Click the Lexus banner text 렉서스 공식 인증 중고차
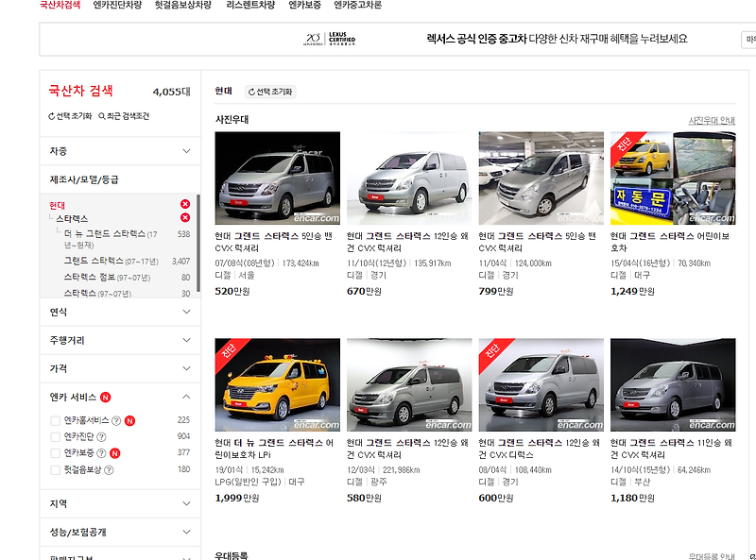This screenshot has width=756, height=560. coord(476,39)
